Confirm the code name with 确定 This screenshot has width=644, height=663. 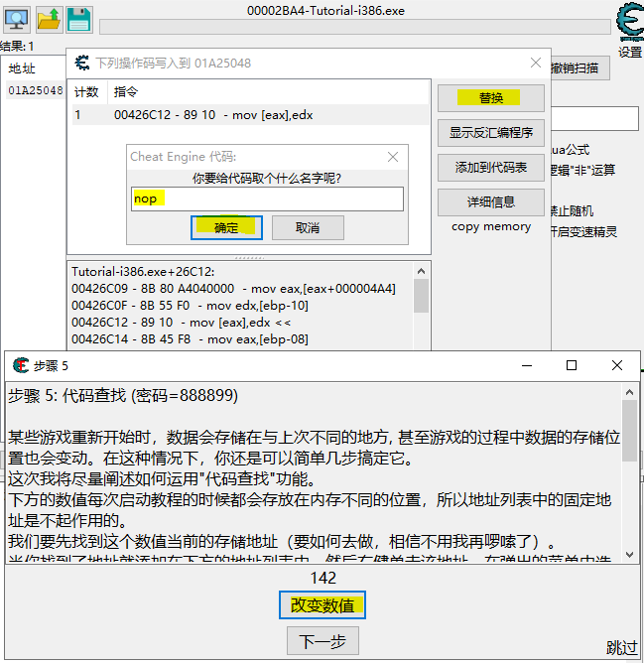click(226, 228)
